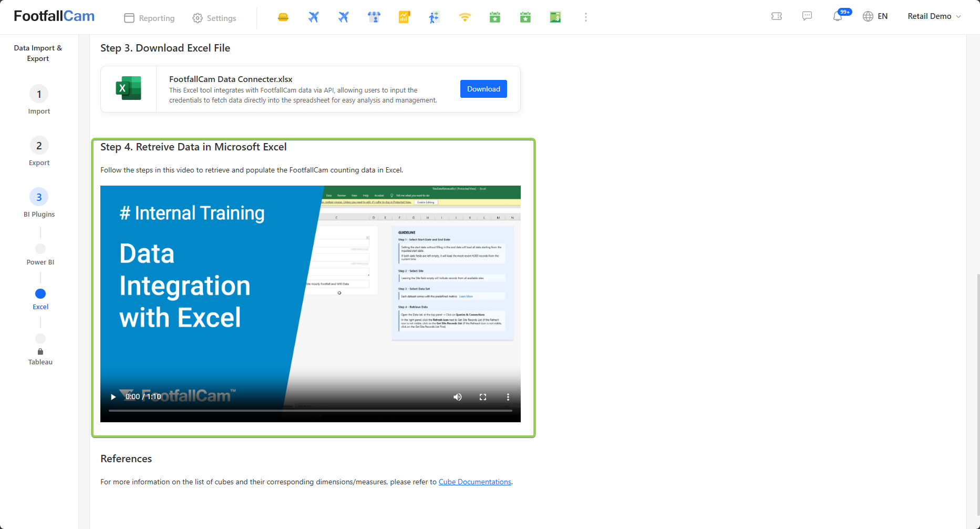Go to step 3 BI Plugins
This screenshot has width=980, height=529.
tap(39, 203)
